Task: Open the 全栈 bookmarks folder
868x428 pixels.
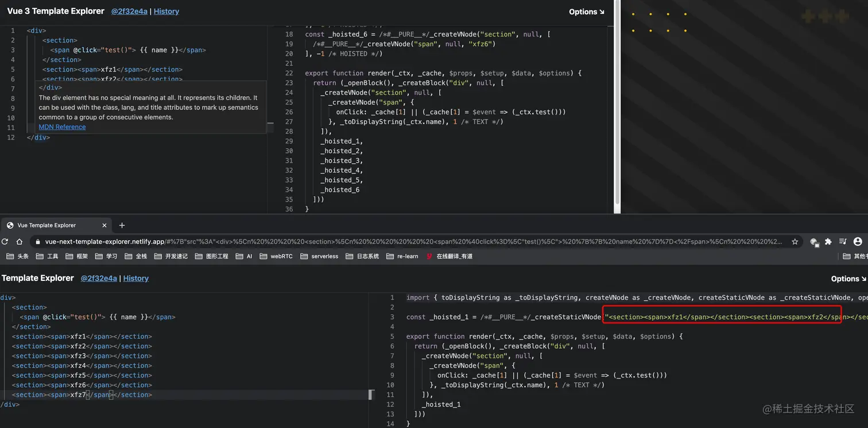Action: [x=136, y=256]
